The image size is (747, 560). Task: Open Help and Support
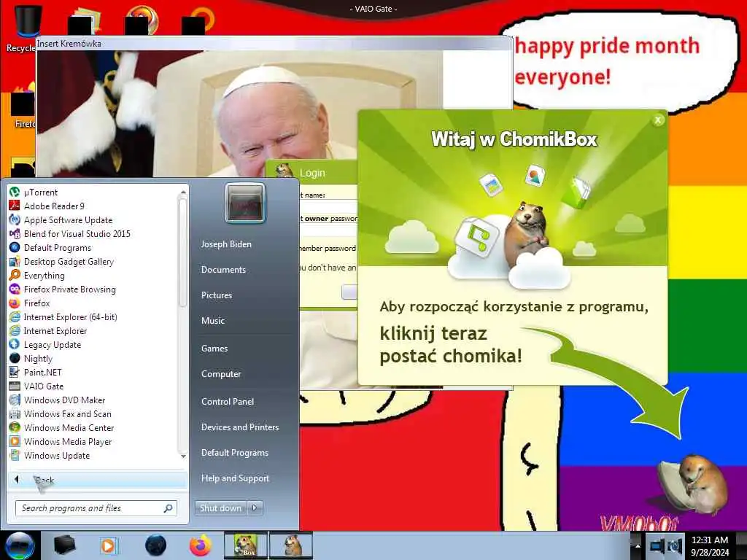235,478
